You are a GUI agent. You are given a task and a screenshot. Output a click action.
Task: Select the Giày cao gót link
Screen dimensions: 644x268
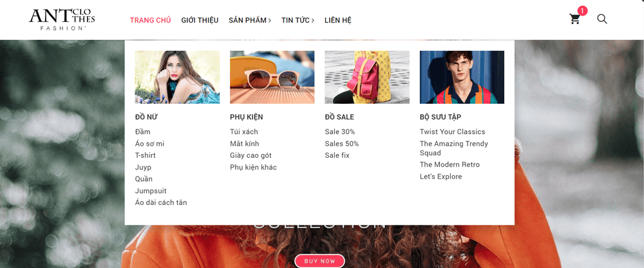(251, 156)
